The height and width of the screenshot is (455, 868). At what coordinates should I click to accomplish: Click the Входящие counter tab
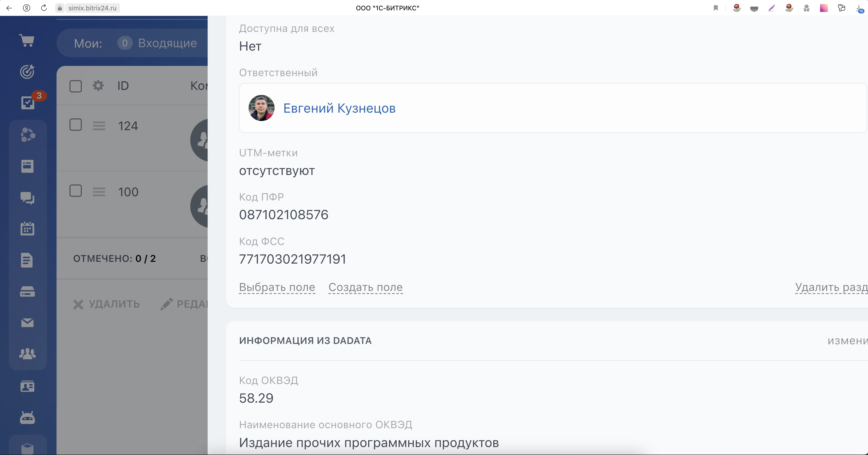click(x=157, y=43)
